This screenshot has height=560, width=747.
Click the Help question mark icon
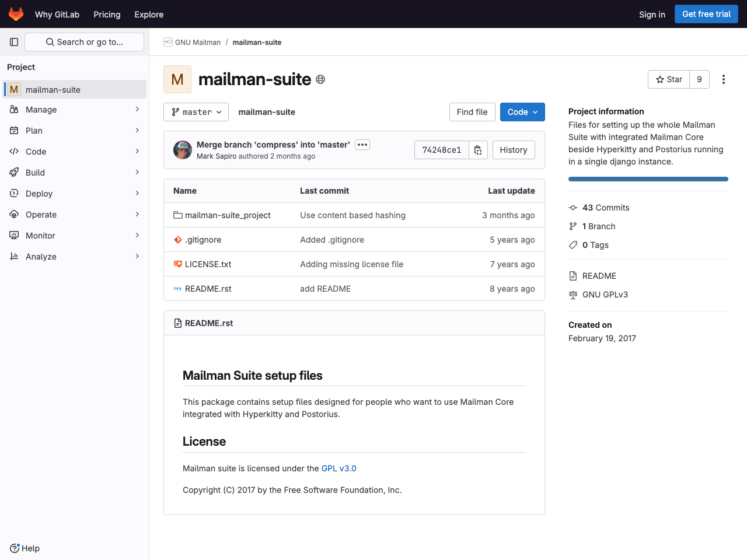pos(15,548)
